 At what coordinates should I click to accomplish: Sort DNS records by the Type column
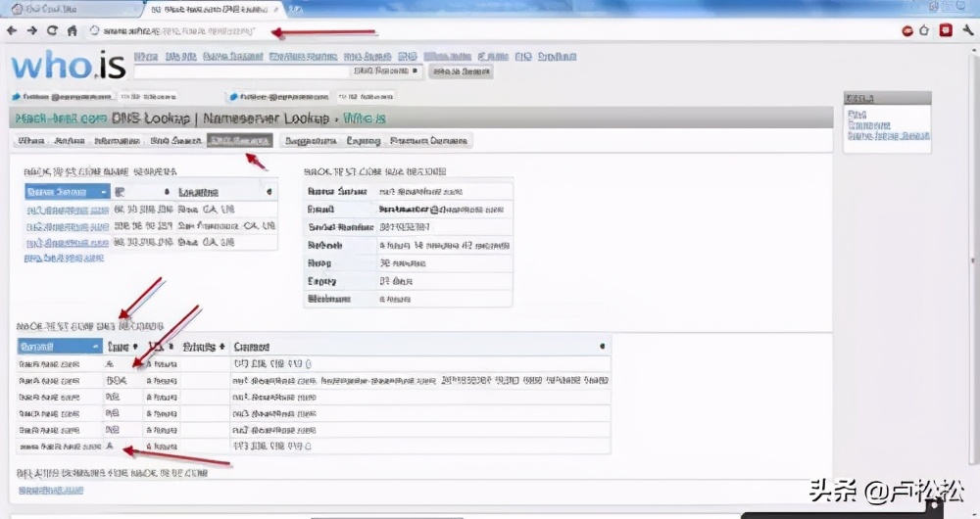(122, 347)
